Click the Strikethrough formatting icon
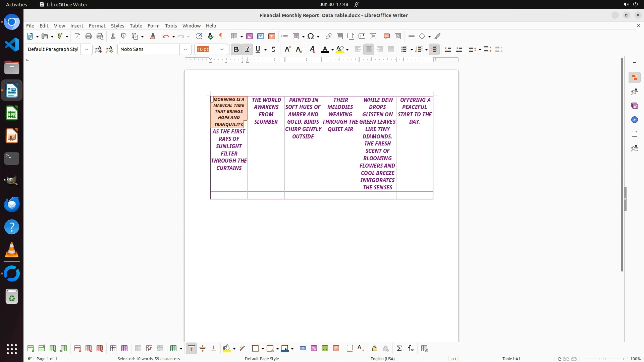The width and height of the screenshot is (644, 362). coord(273,49)
